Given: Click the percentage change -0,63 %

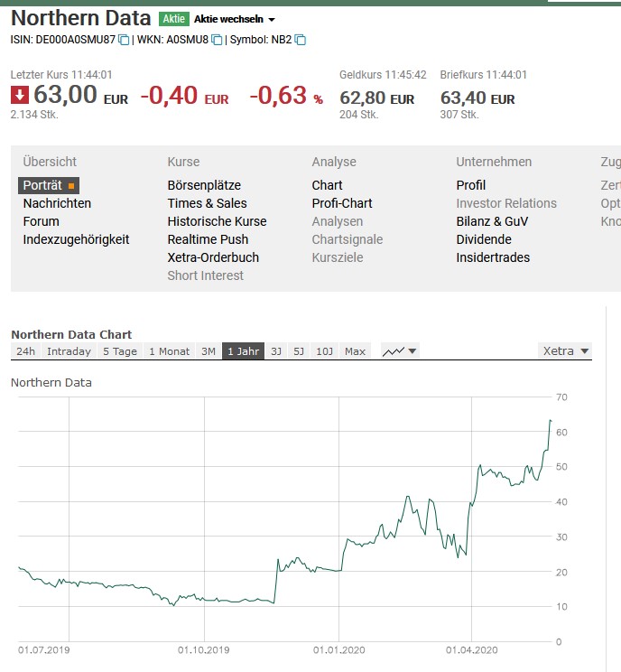Looking at the screenshot, I should 286,96.
